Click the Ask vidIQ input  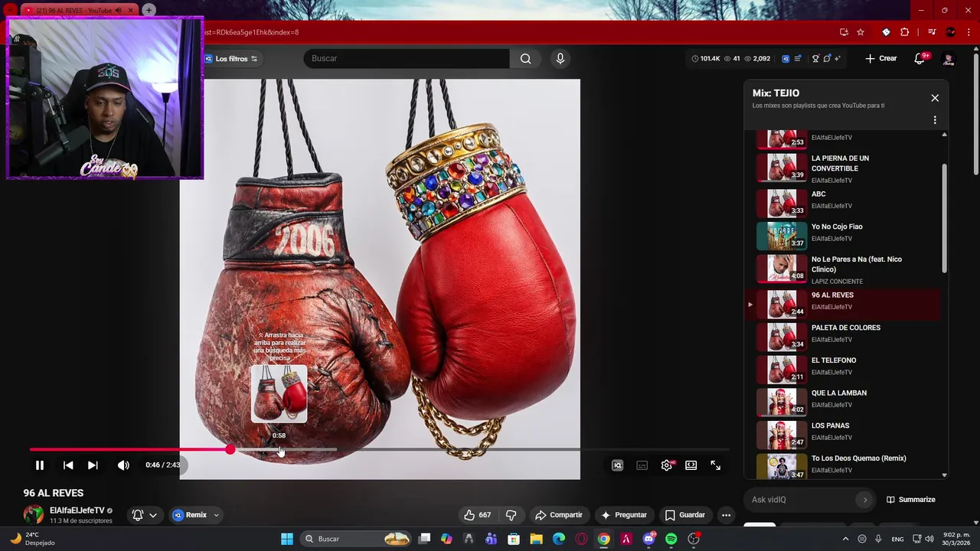click(x=800, y=500)
